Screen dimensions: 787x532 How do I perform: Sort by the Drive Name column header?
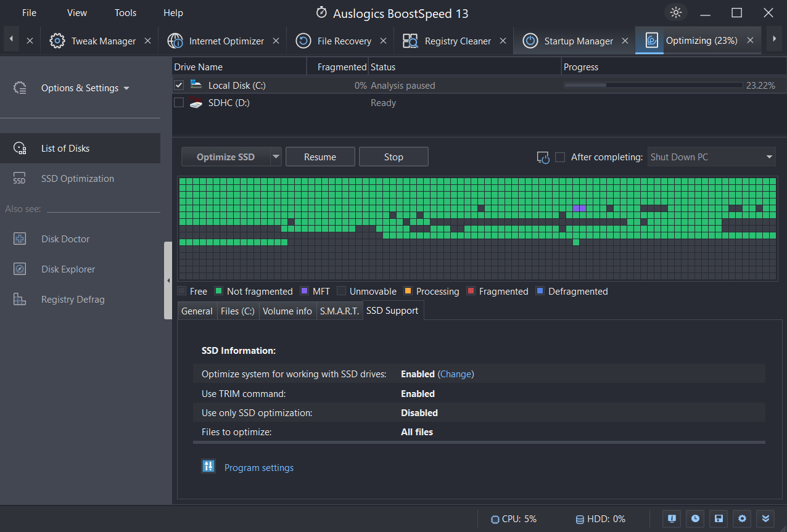click(x=239, y=67)
